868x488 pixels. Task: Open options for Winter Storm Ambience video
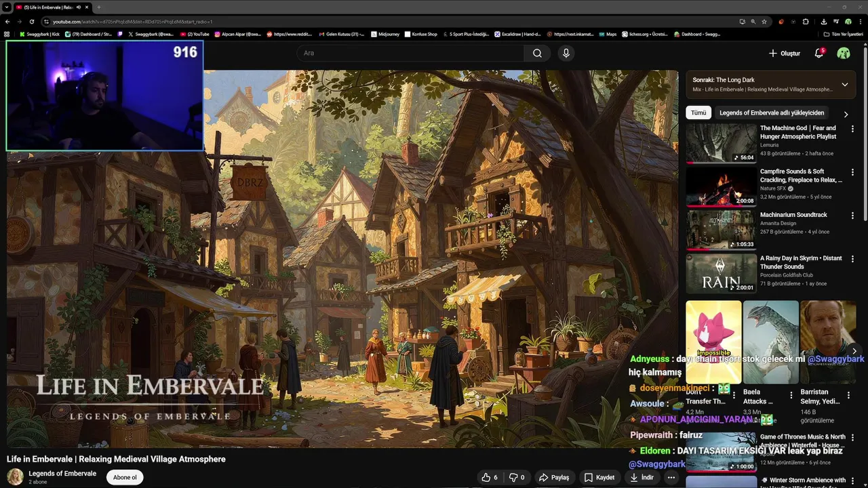(852, 481)
